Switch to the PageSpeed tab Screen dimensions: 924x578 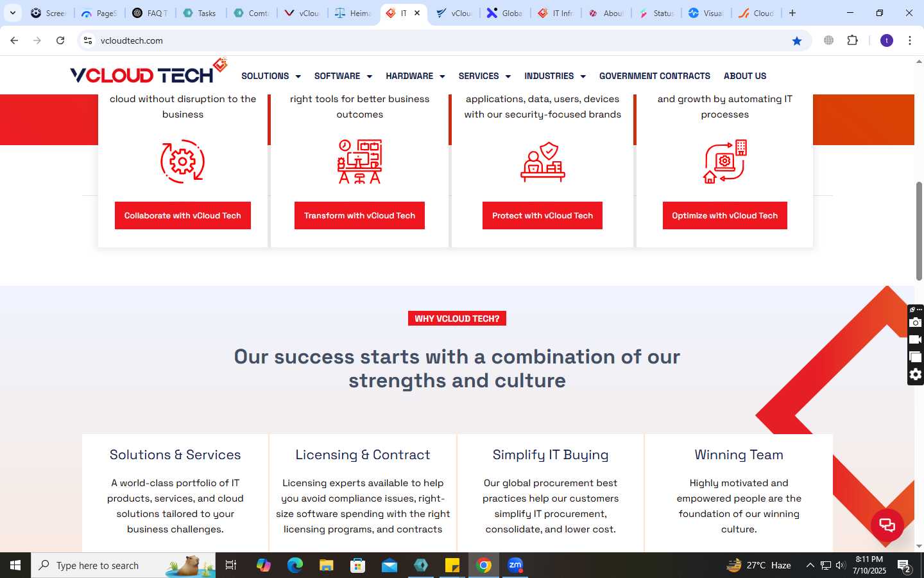click(100, 13)
